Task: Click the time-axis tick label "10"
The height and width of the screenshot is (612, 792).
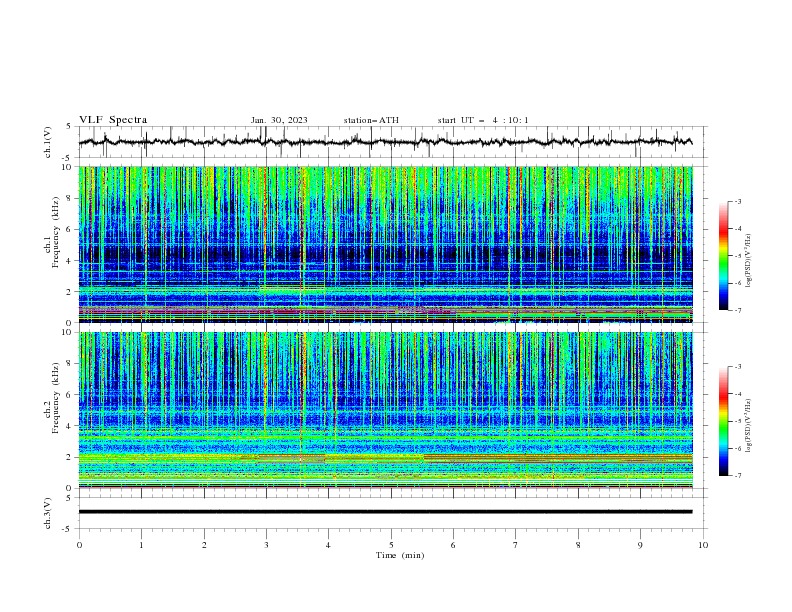Action: (703, 545)
